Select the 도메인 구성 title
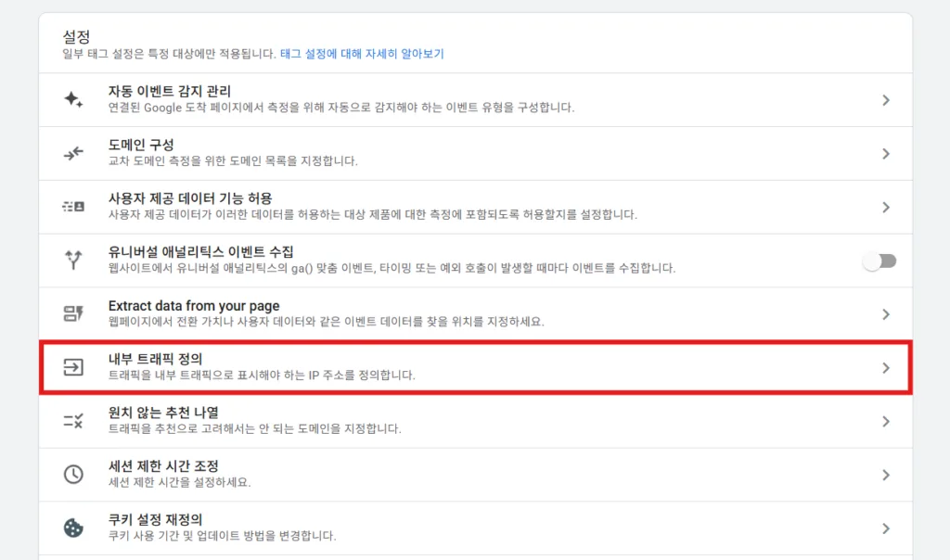 tap(141, 145)
